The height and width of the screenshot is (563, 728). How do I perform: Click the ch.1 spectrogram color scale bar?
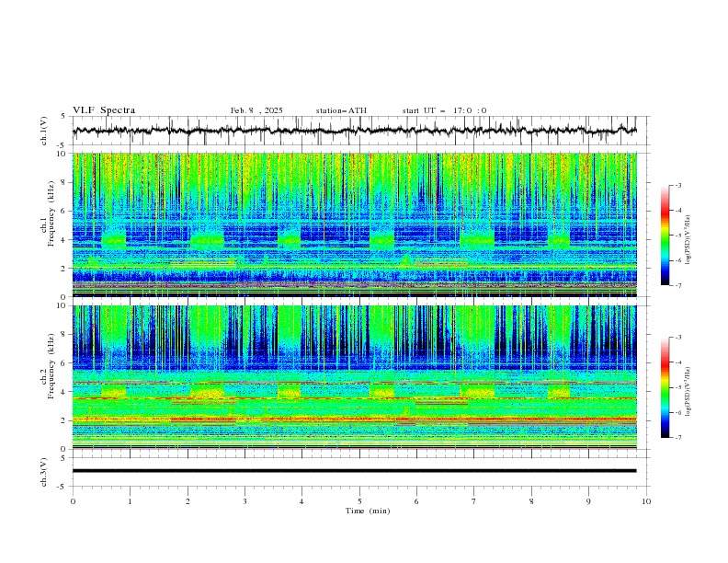coord(665,236)
